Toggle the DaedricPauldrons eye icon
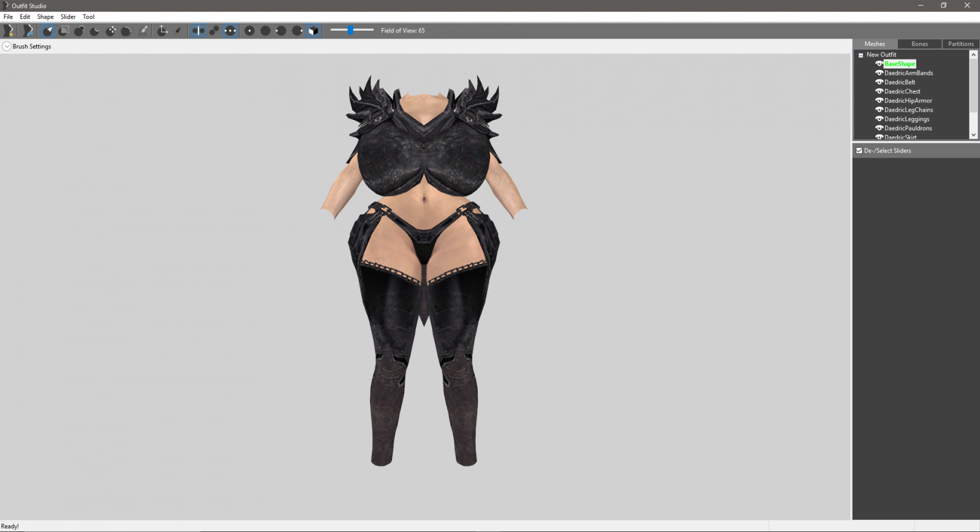 (x=879, y=128)
